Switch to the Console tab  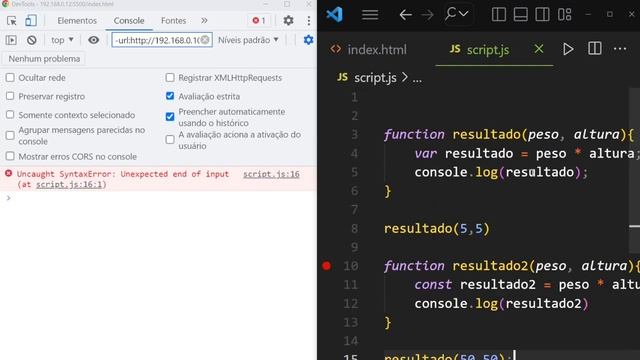[129, 20]
